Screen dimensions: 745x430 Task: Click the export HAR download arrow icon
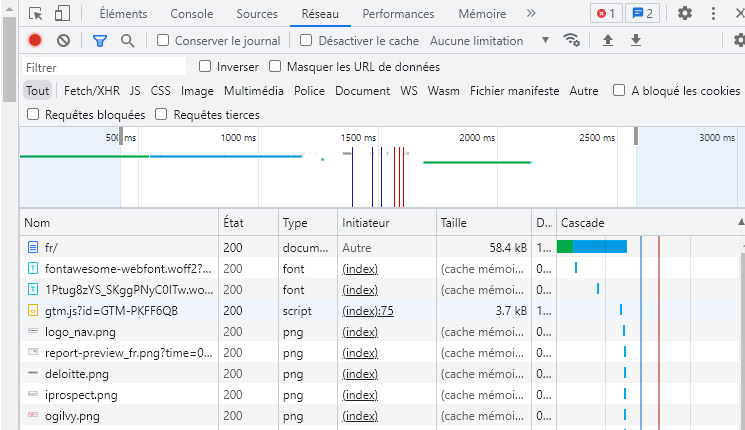635,41
